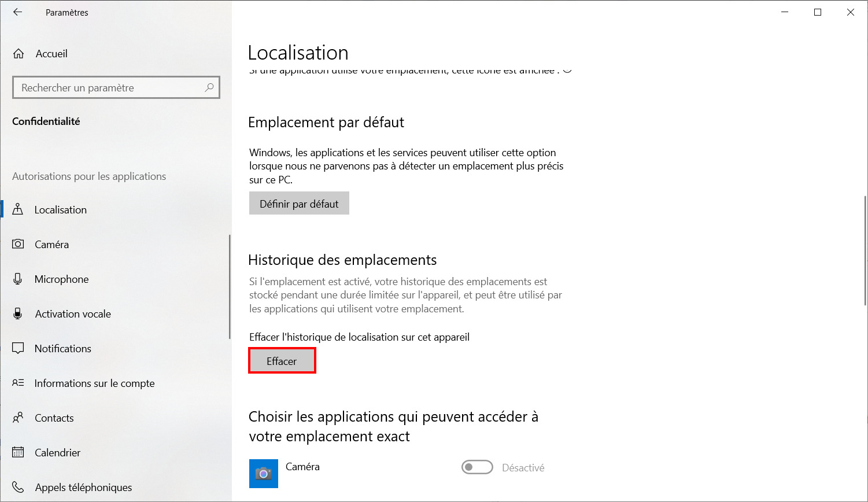Open Appels téléphoniques via the phone icon
This screenshot has width=868, height=502.
(x=18, y=487)
